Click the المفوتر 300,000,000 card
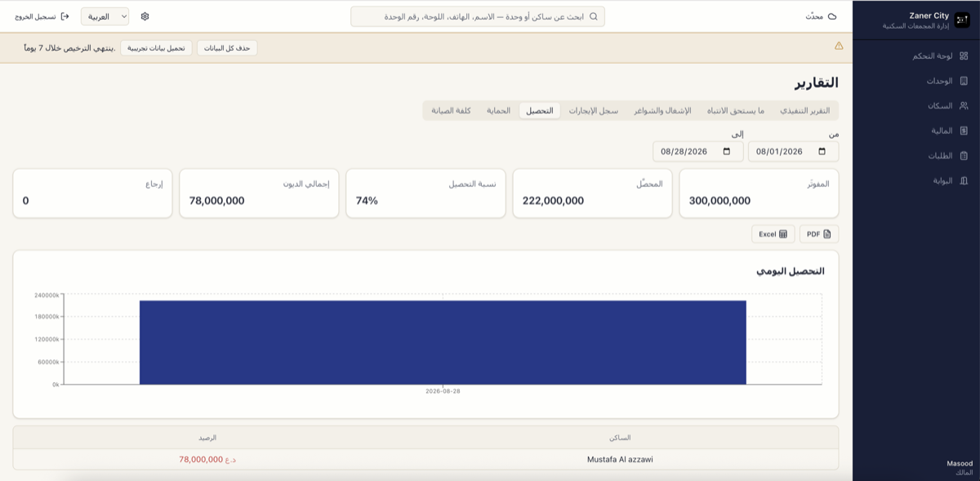This screenshot has height=481, width=980. pyautogui.click(x=759, y=194)
